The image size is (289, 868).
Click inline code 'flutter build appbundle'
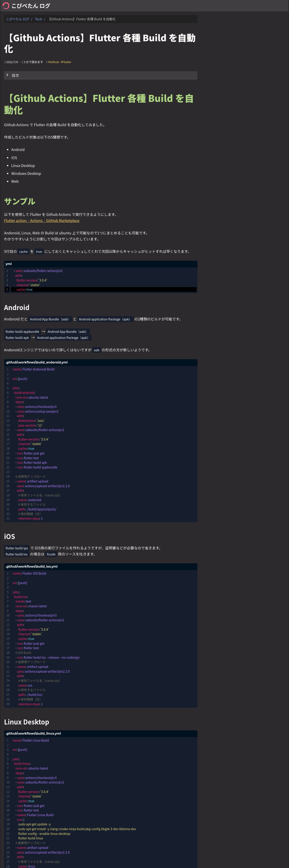point(22,331)
